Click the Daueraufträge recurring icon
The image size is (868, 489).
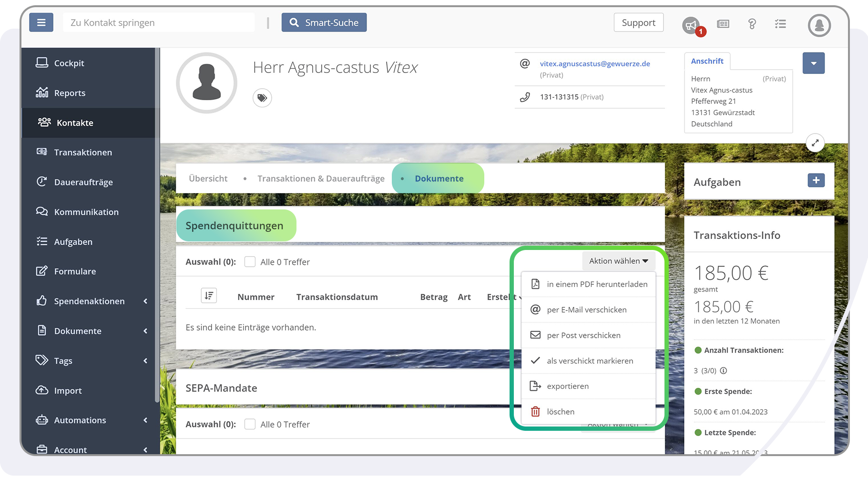[x=42, y=181]
